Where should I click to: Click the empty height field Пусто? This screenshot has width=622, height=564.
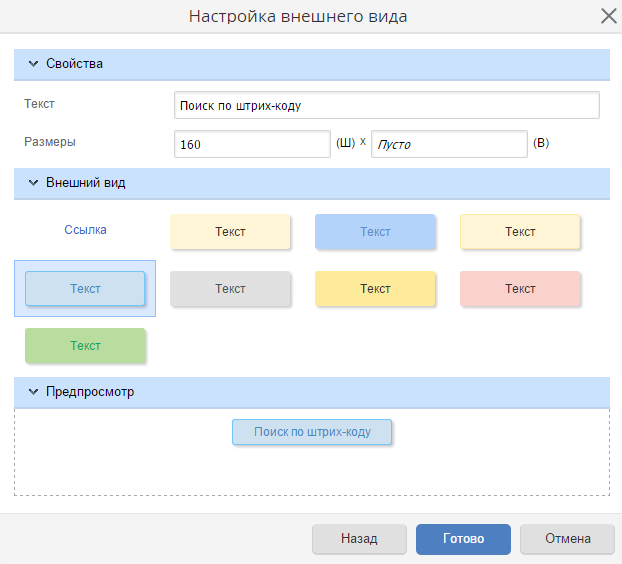coord(449,144)
